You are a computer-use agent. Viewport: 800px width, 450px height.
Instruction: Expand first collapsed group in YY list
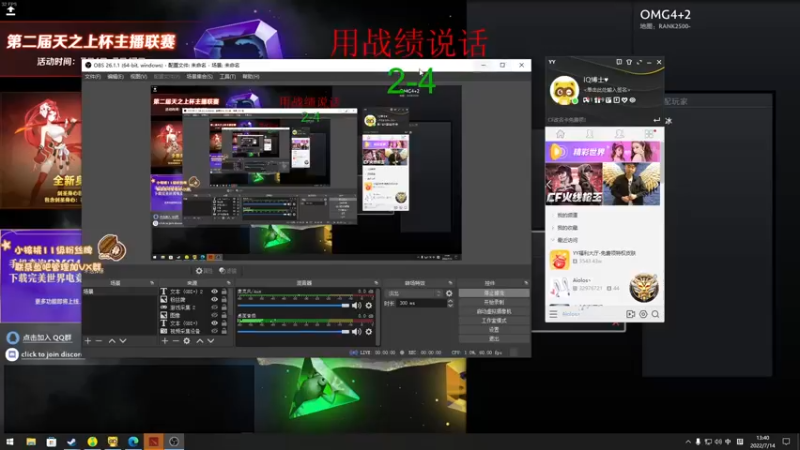coord(553,215)
